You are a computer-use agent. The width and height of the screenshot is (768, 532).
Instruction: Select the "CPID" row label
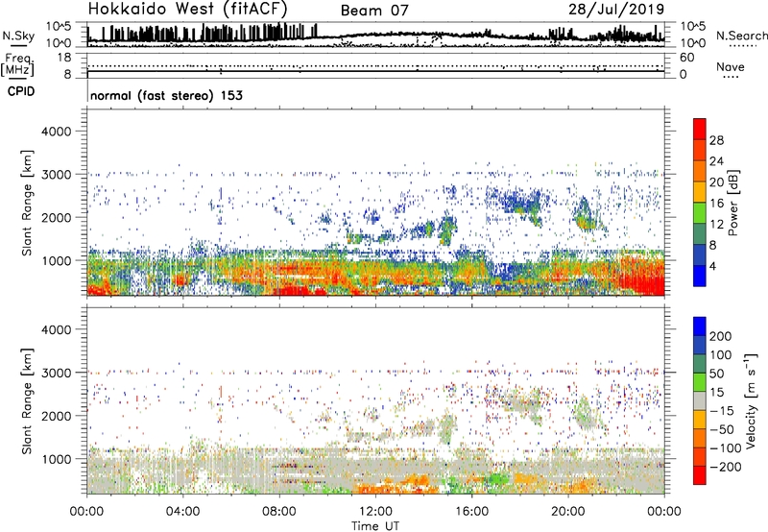21,91
